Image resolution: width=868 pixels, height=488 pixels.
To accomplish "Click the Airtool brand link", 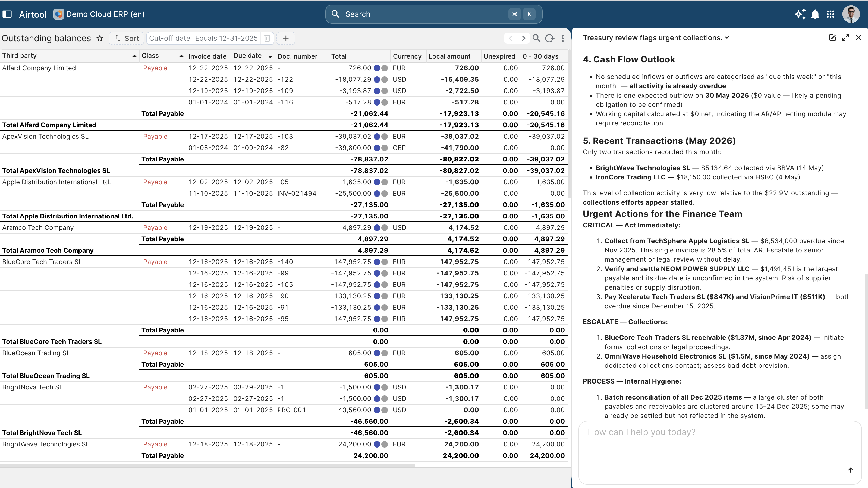I will 33,14.
